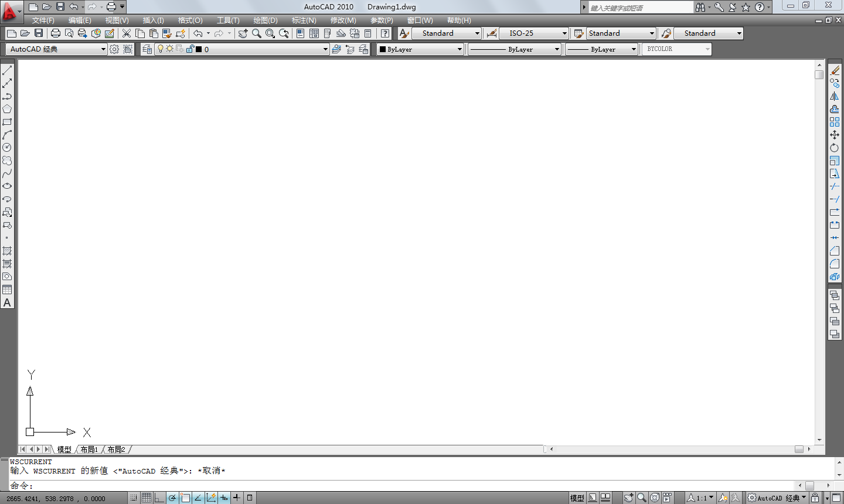Open the 1:1 annotation scale dropdown

700,498
